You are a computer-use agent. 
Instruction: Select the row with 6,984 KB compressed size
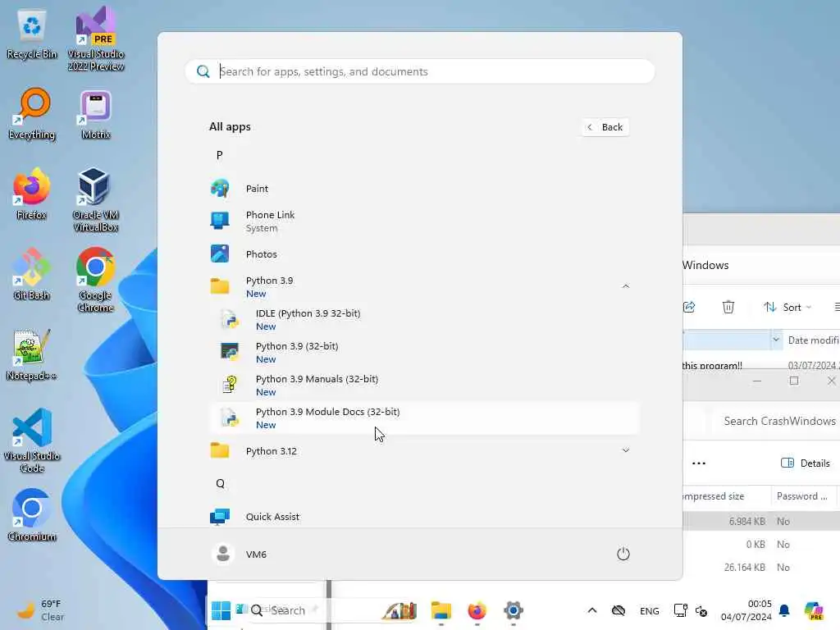click(x=761, y=521)
